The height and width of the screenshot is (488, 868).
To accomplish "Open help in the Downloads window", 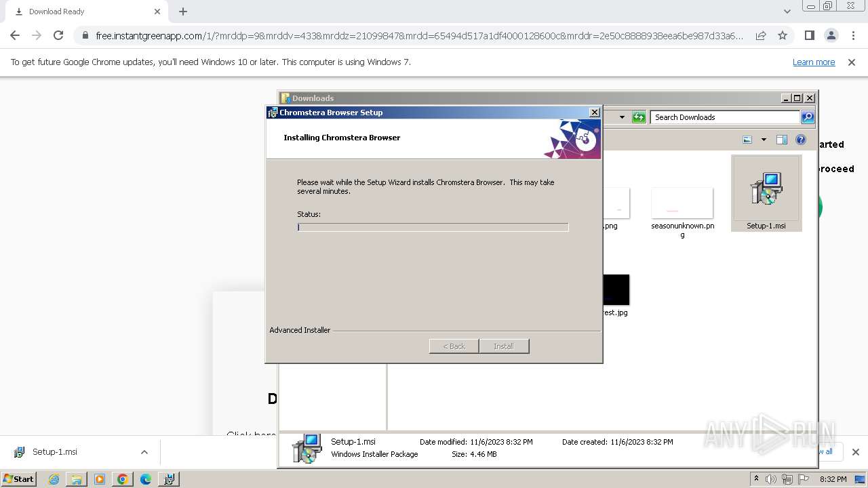I will pyautogui.click(x=801, y=140).
